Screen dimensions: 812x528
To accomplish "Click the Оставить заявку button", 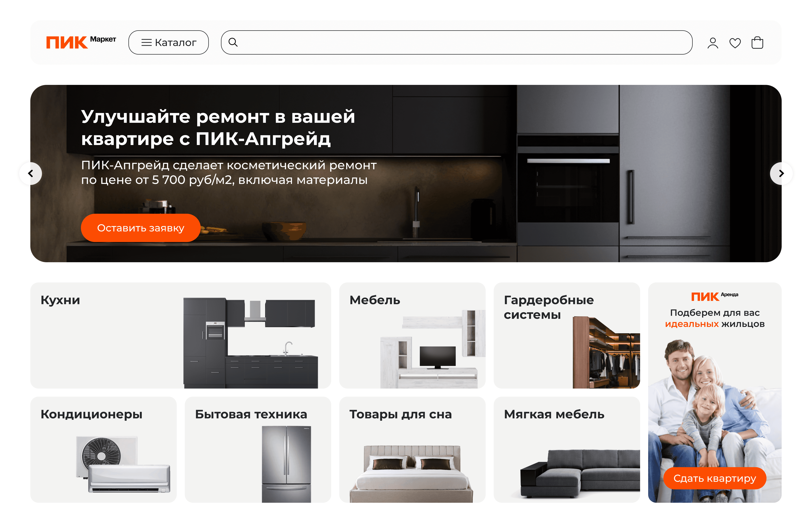I will (x=141, y=228).
